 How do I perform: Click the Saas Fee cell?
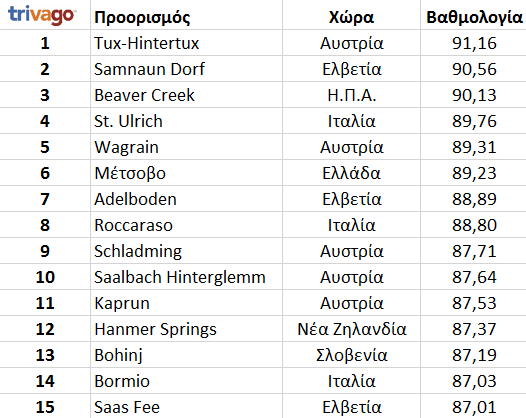(x=186, y=407)
